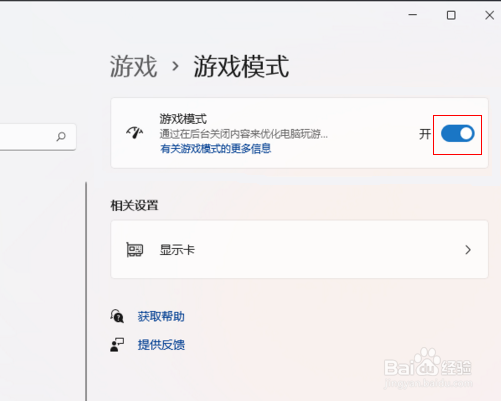The height and width of the screenshot is (401, 501).
Task: Minimize the Settings window
Action: [x=413, y=15]
